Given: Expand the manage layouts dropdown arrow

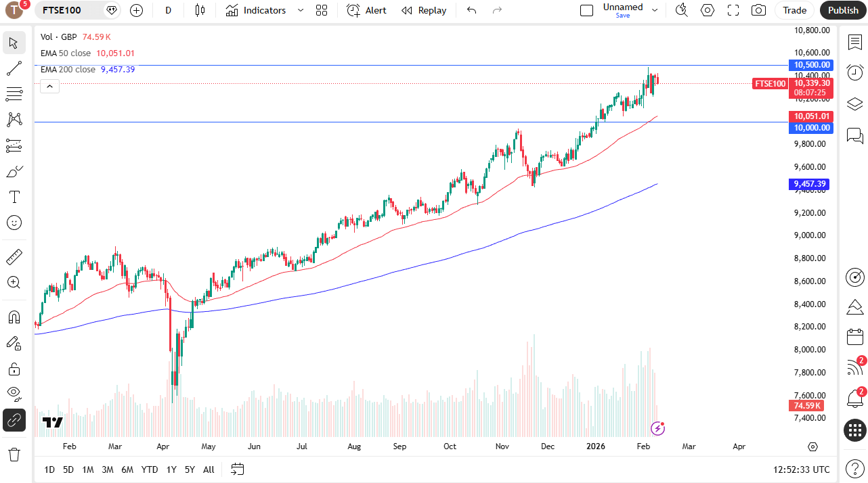Looking at the screenshot, I should pyautogui.click(x=655, y=10).
